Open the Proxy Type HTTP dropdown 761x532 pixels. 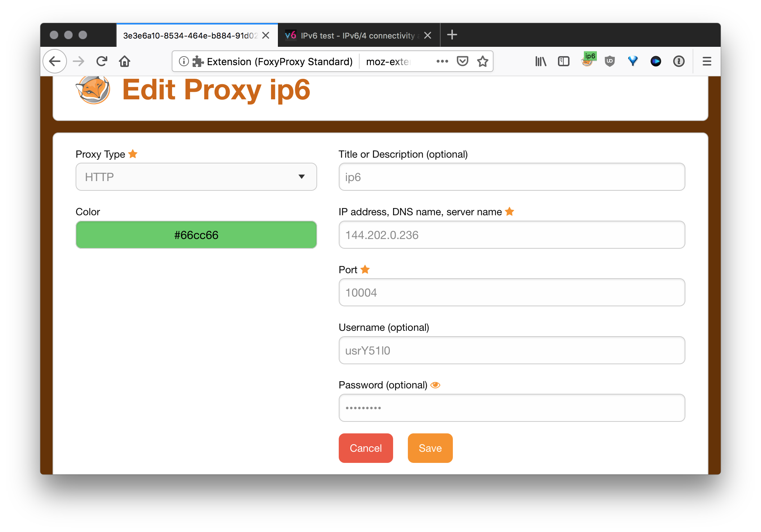pyautogui.click(x=196, y=177)
